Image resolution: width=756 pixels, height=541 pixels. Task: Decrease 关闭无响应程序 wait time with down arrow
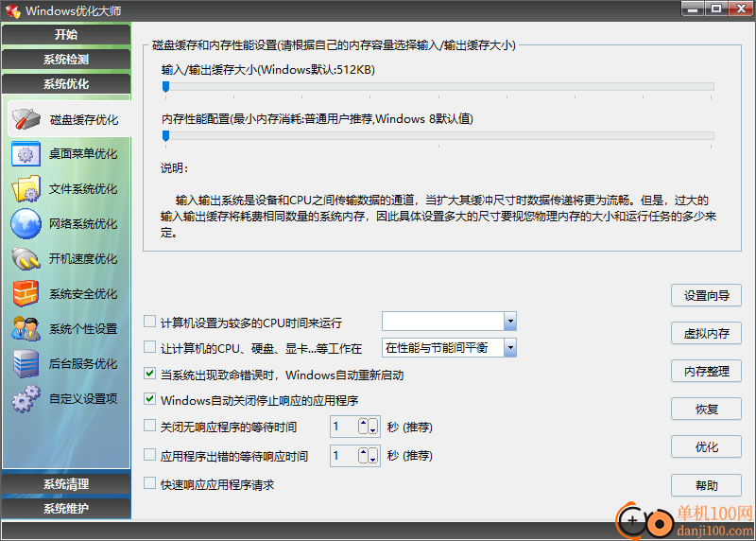[372, 427]
